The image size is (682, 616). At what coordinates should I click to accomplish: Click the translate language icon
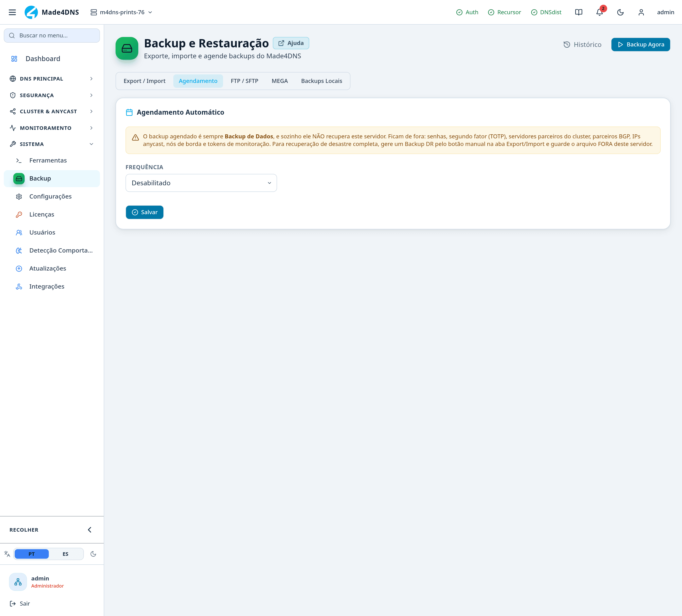pyautogui.click(x=7, y=554)
